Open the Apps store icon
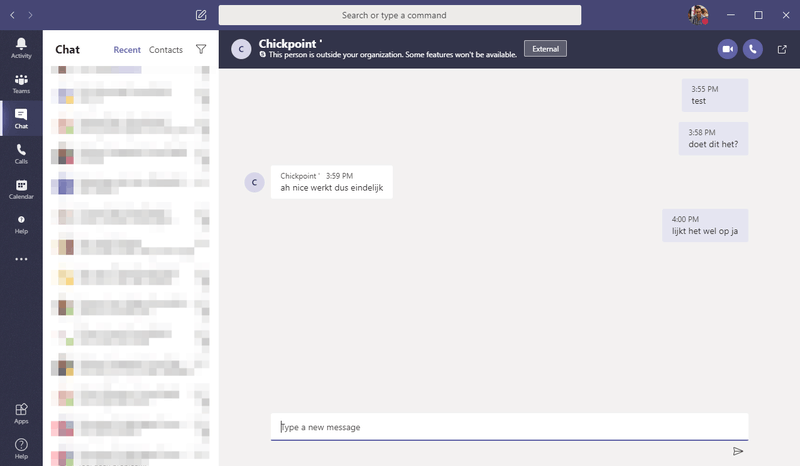 pos(21,413)
